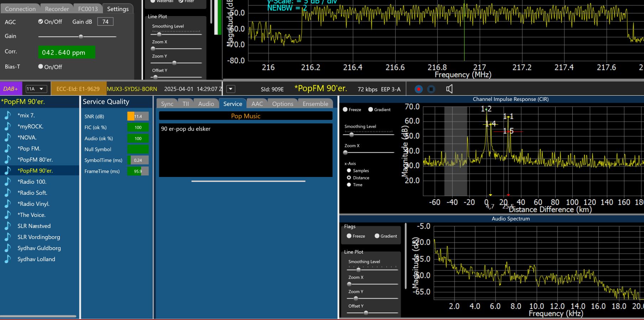644x320 pixels.
Task: Expand dropdown arrow next to timestamp
Action: tap(230, 89)
